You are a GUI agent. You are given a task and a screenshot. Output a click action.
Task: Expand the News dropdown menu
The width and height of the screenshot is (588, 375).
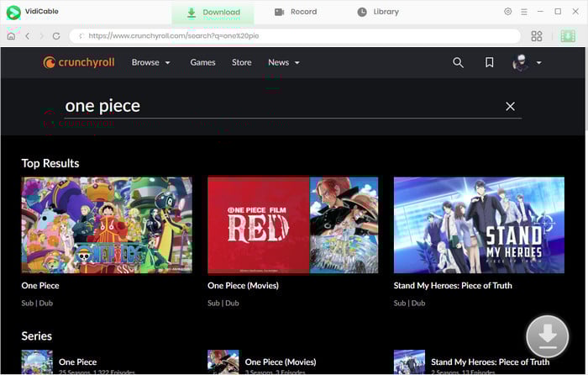coord(284,63)
